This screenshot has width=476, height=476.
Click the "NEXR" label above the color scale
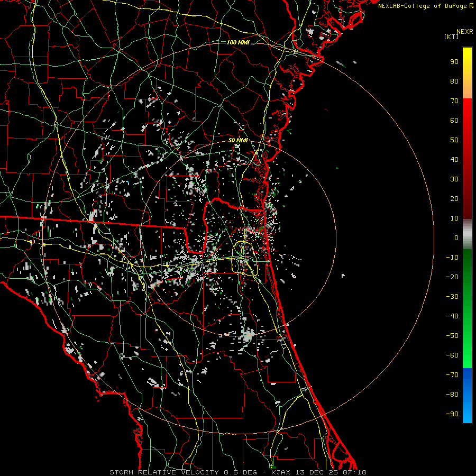464,32
